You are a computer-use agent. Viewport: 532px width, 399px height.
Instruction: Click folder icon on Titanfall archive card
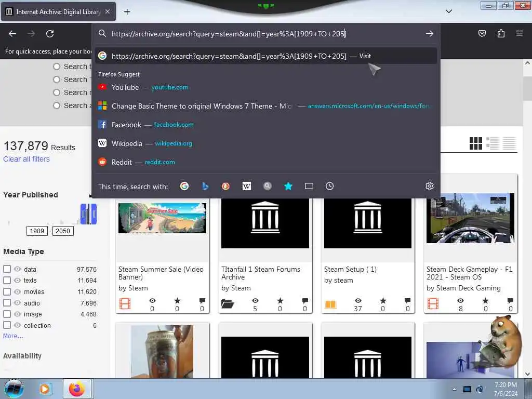pyautogui.click(x=228, y=303)
